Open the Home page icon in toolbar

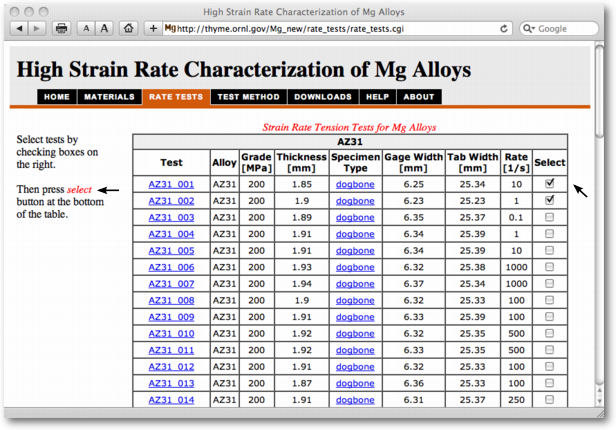tap(129, 29)
